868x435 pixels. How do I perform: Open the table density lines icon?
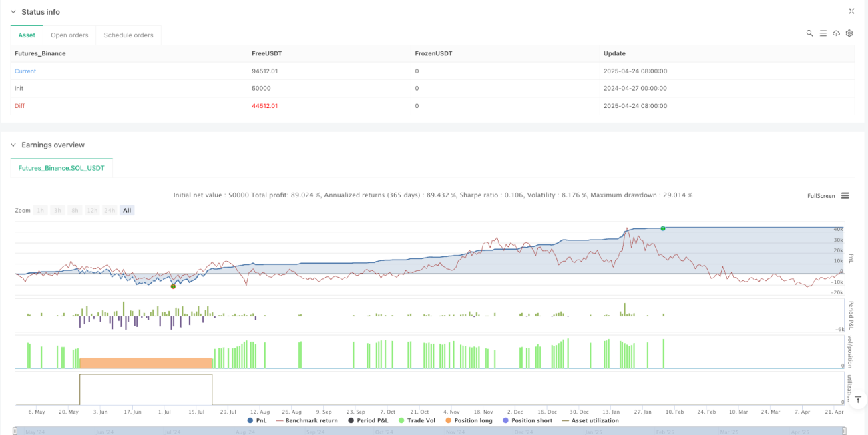click(x=823, y=33)
